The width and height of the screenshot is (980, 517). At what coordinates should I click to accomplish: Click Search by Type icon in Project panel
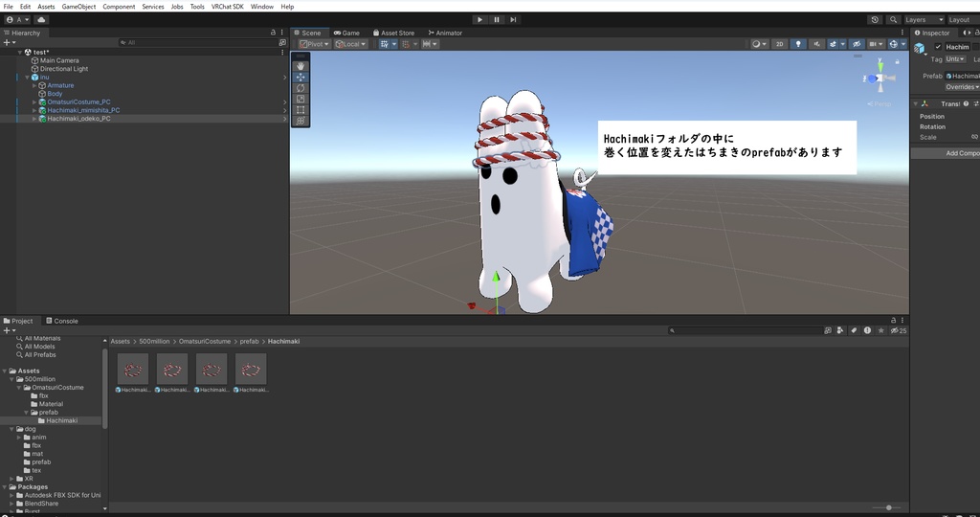pyautogui.click(x=840, y=330)
